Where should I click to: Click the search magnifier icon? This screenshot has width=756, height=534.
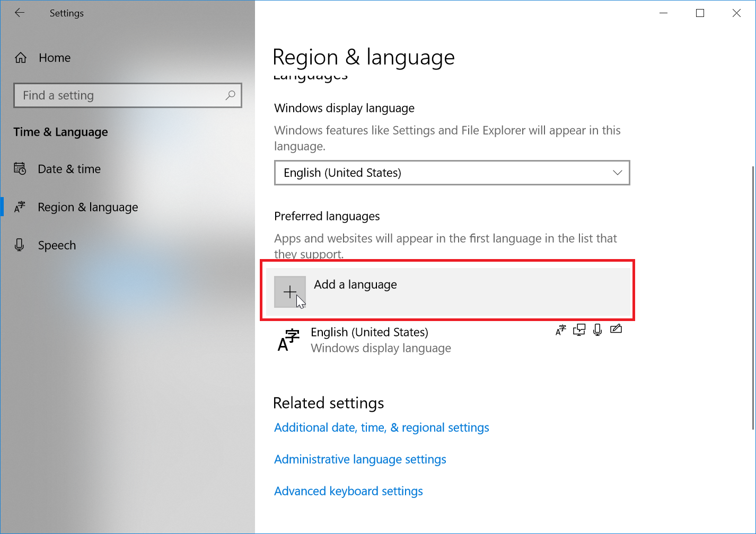point(230,95)
